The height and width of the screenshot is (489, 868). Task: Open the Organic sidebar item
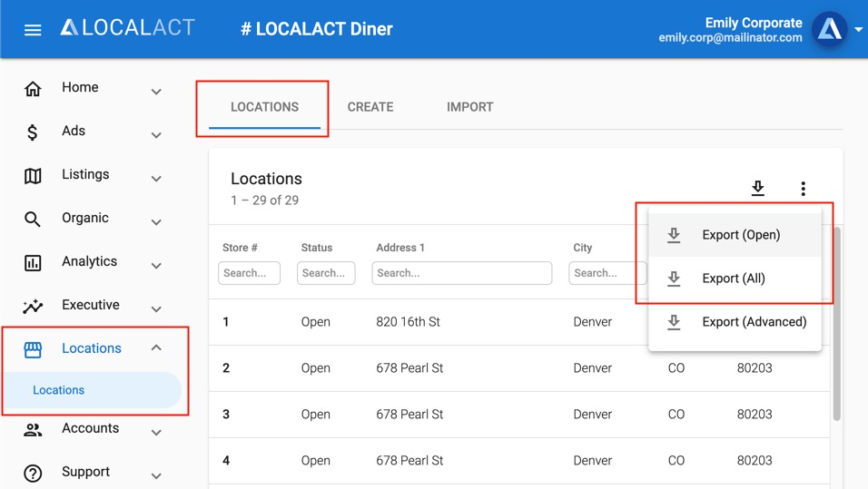pos(85,218)
